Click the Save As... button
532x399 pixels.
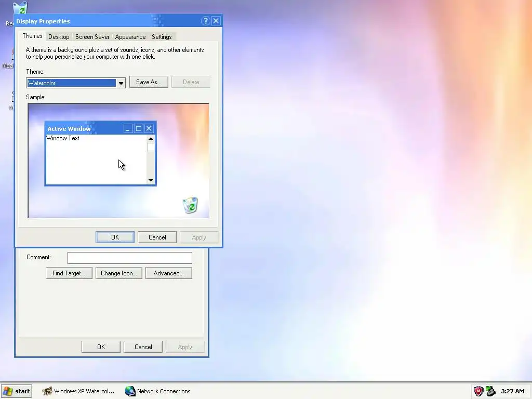(149, 82)
